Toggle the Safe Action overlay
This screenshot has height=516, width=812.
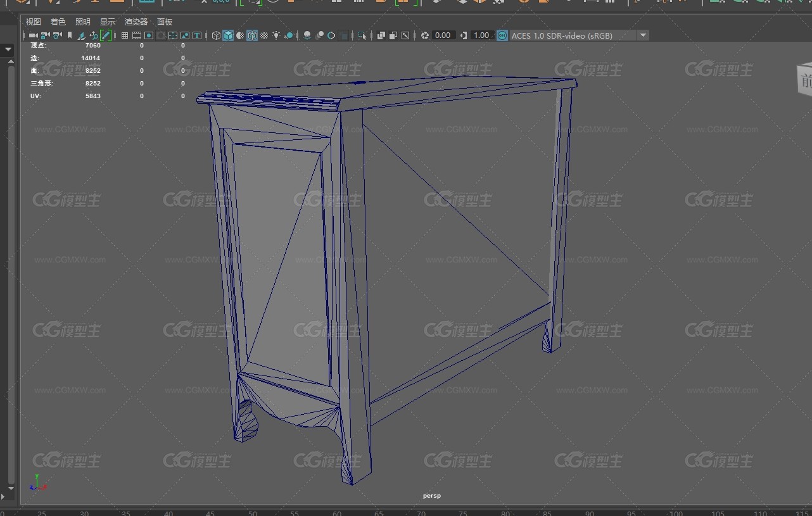[x=185, y=35]
